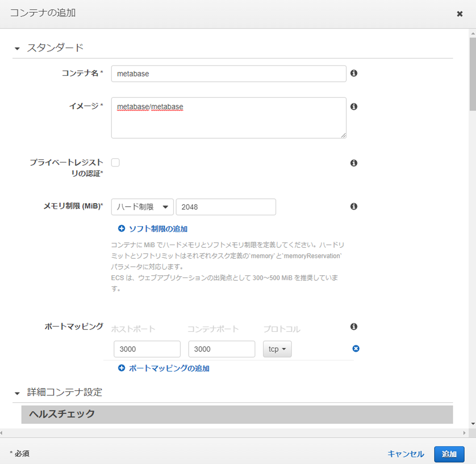Close the コンテナの追加 dialog
The height and width of the screenshot is (464, 476).
point(460,14)
